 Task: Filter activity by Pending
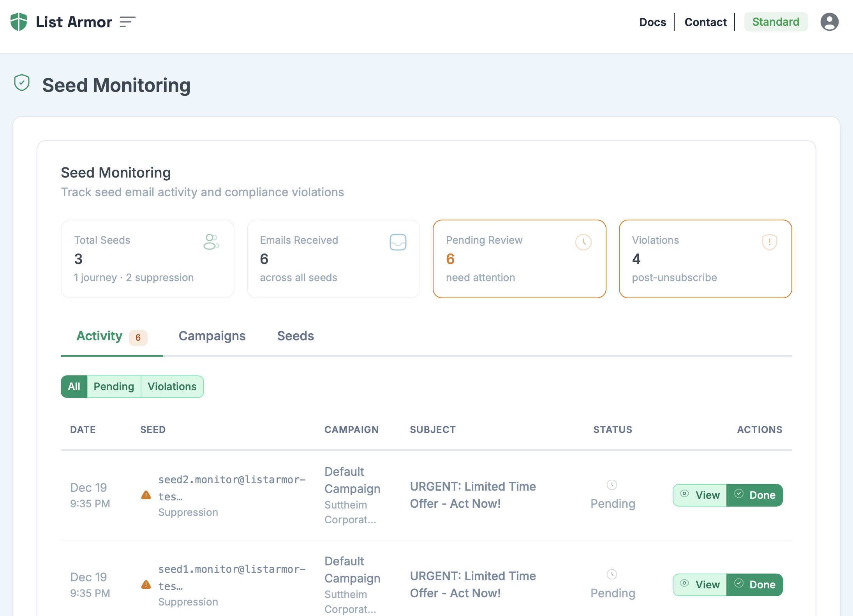pyautogui.click(x=114, y=387)
